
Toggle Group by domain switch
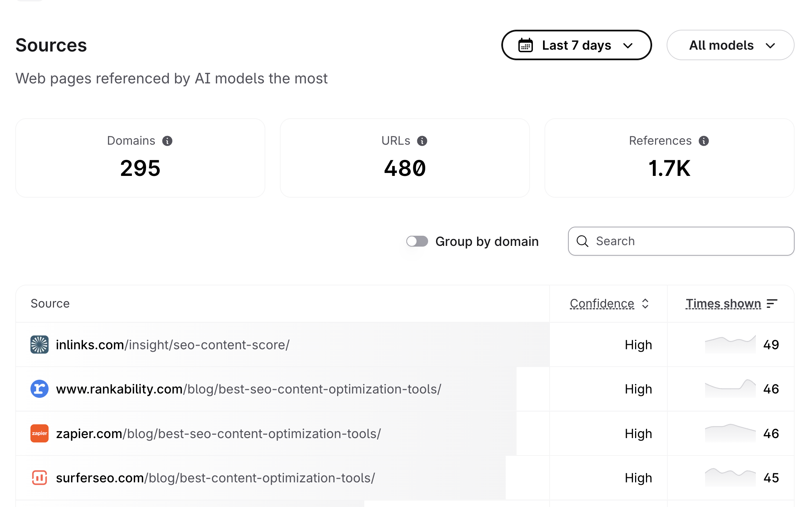[417, 241]
